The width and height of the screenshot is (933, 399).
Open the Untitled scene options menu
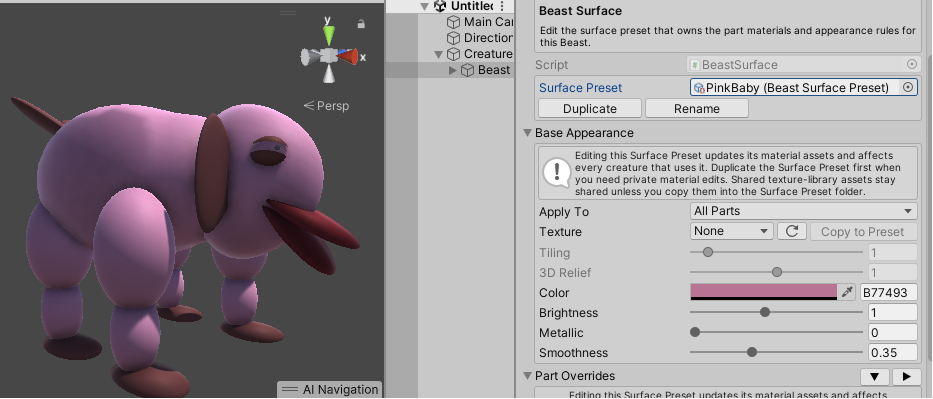(502, 6)
